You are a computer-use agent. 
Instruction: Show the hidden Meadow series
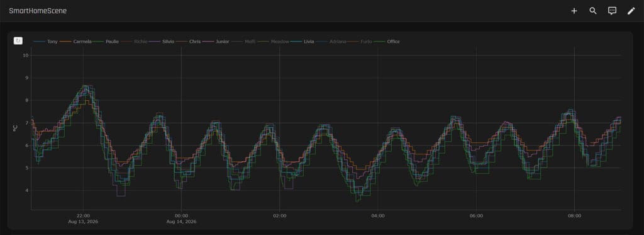click(x=280, y=42)
